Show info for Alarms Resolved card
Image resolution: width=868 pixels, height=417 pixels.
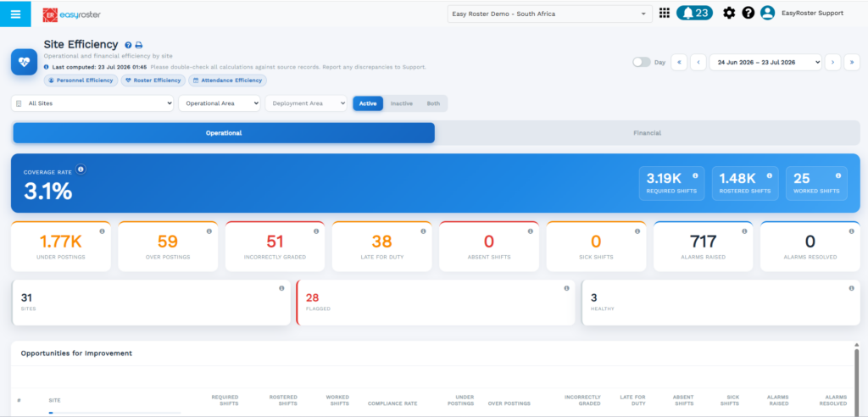click(x=851, y=231)
